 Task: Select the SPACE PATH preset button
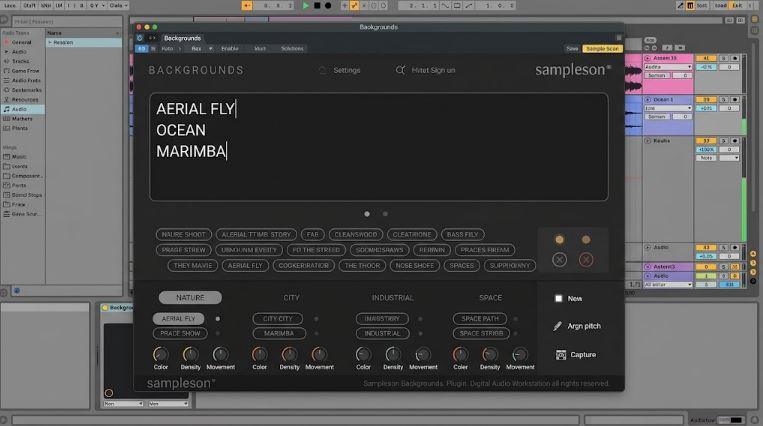[x=480, y=319]
